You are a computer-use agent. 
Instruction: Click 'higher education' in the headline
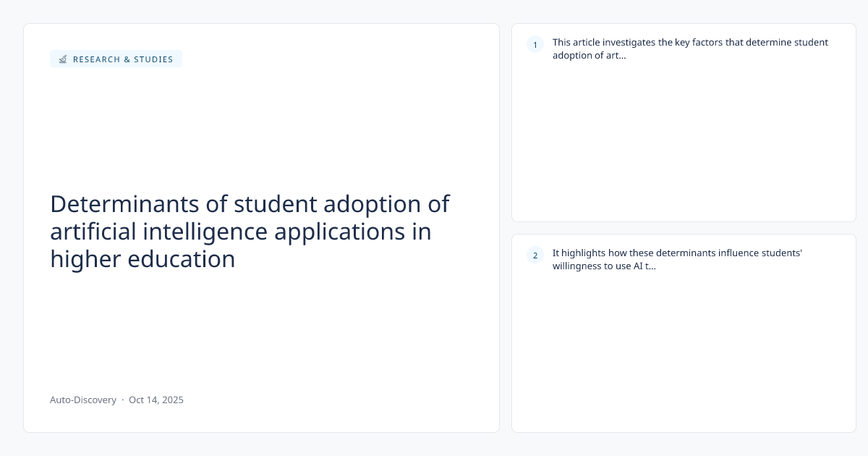pos(142,259)
